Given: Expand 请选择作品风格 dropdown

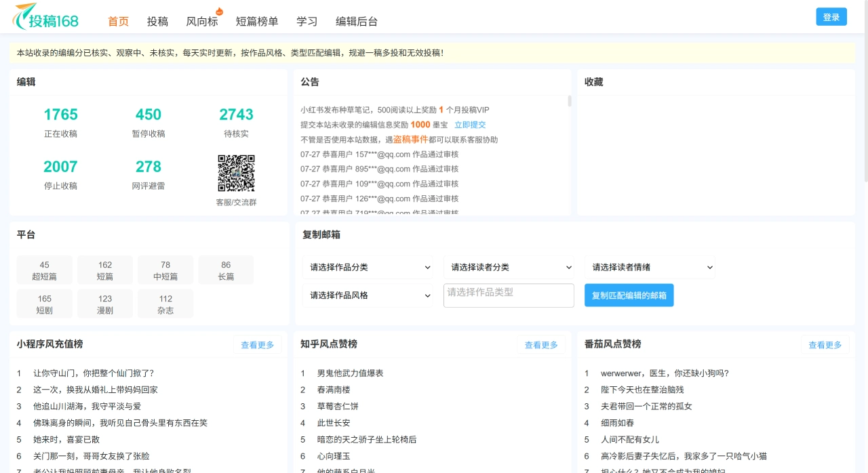Looking at the screenshot, I should (368, 295).
